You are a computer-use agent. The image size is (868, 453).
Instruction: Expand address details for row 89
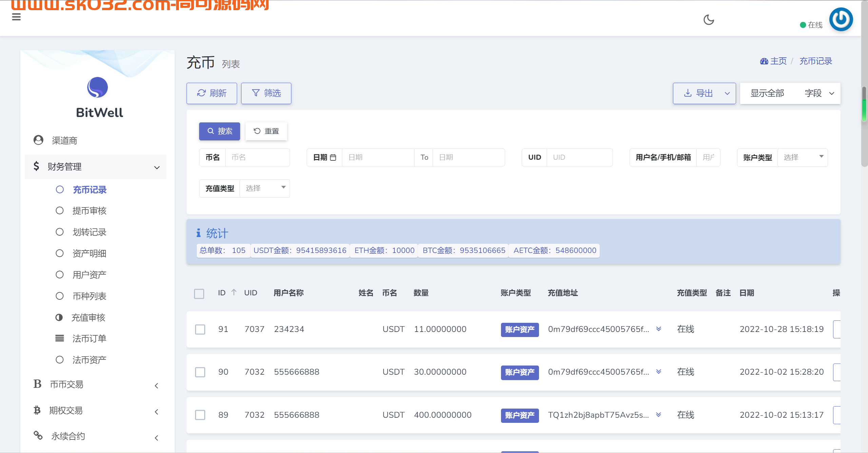[658, 415]
